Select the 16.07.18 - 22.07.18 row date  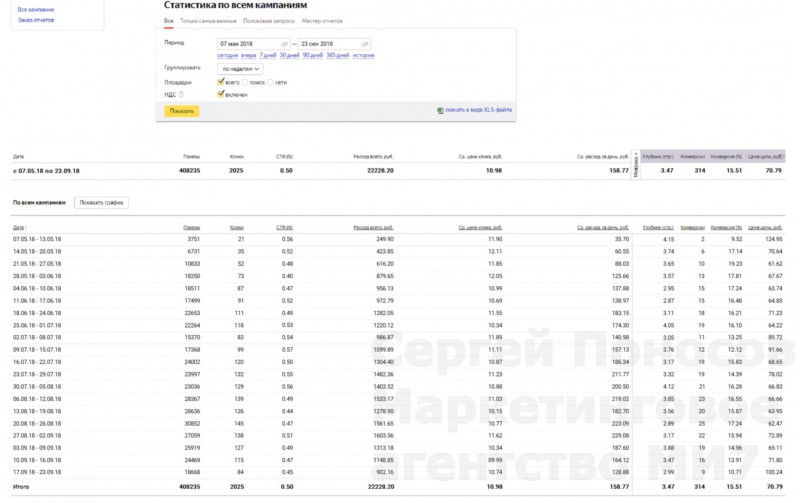click(37, 362)
